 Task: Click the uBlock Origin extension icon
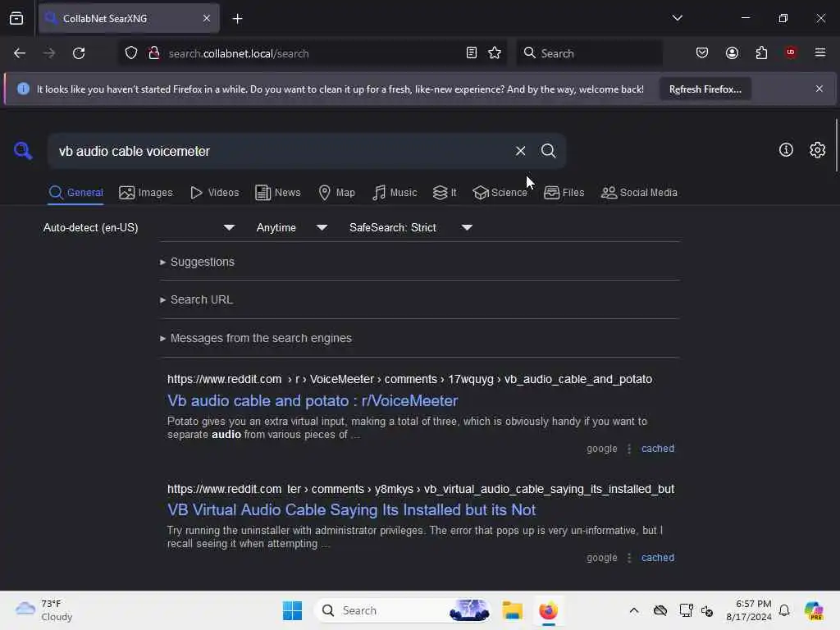point(790,52)
